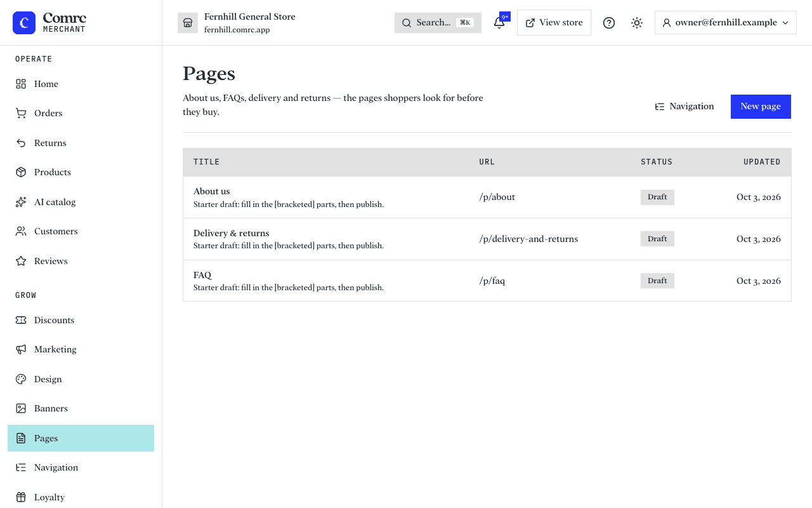Open Loyalty in the sidebar
Screen dimensions: 812x508
pyautogui.click(x=81, y=497)
